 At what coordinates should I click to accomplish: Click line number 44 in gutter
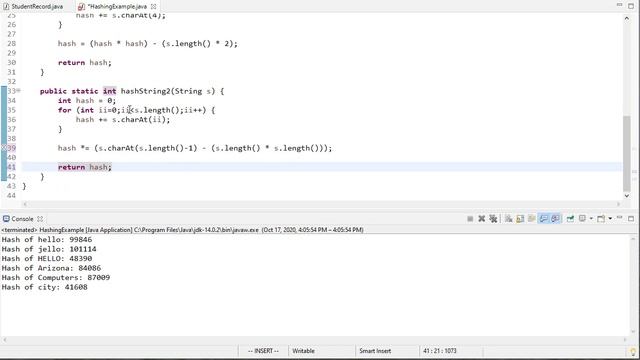click(x=11, y=196)
